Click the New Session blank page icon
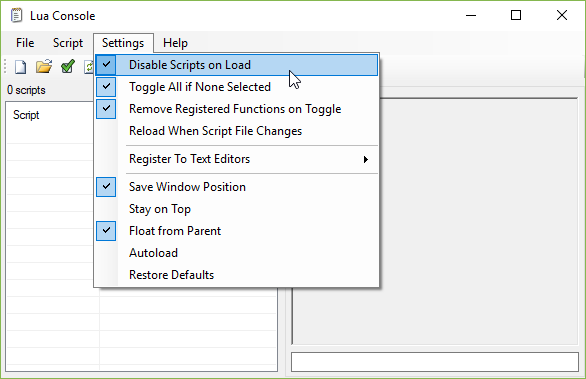 (21, 67)
